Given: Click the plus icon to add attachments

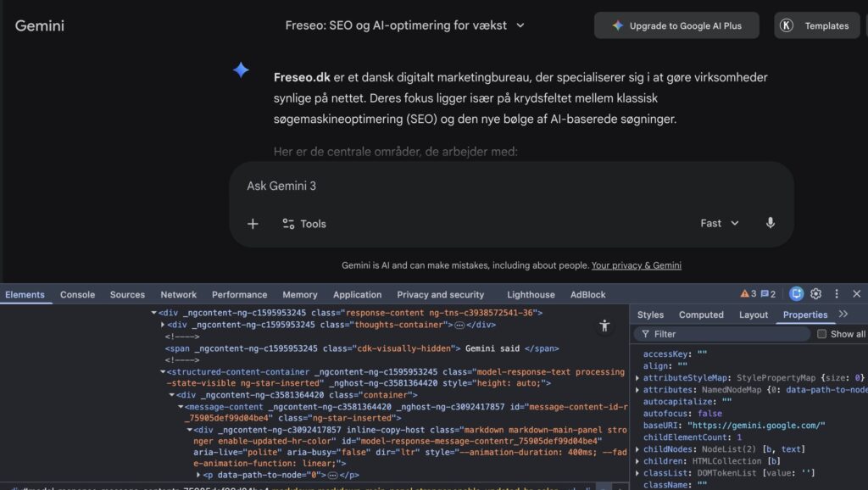Looking at the screenshot, I should point(253,223).
